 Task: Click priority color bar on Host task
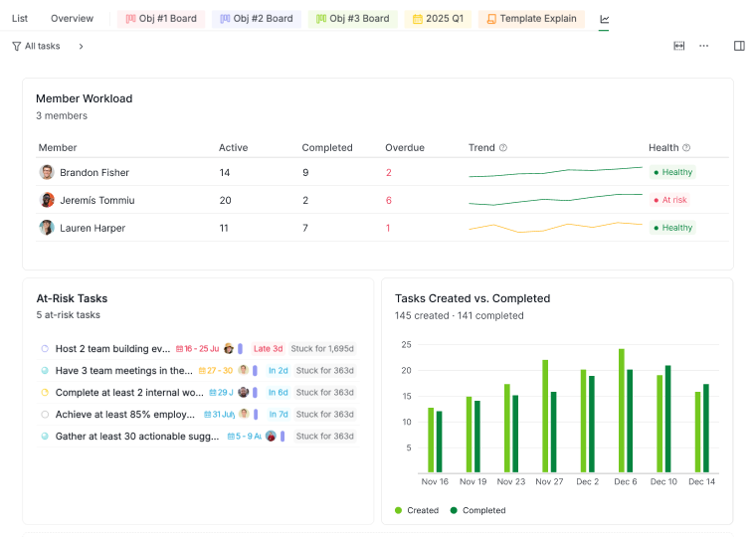click(x=240, y=348)
